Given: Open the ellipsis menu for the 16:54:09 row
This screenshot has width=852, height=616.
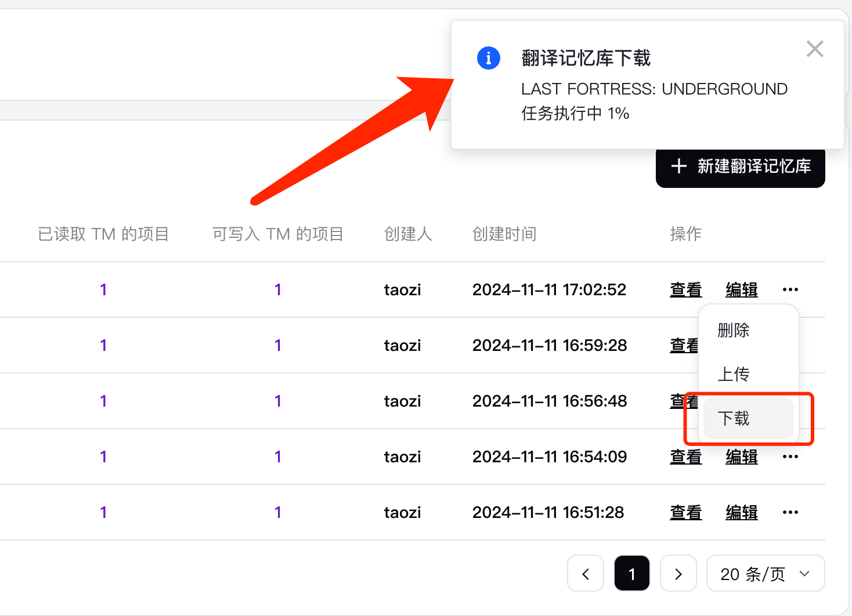Looking at the screenshot, I should click(790, 456).
